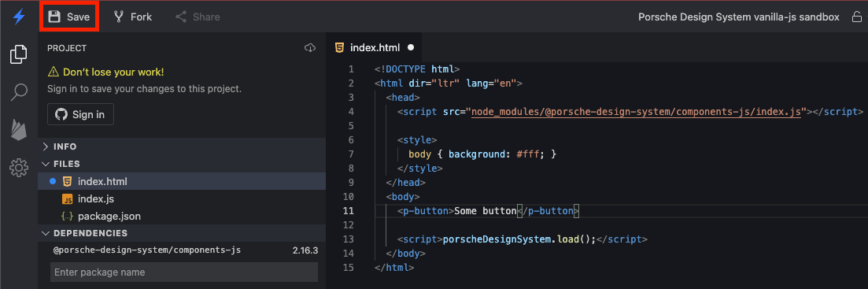
Task: Click line number 11 in the gutter
Action: (348, 211)
